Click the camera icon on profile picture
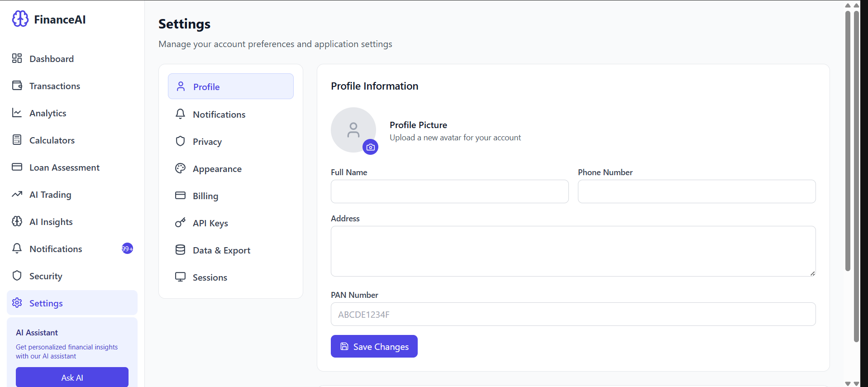The width and height of the screenshot is (868, 387). coord(370,147)
